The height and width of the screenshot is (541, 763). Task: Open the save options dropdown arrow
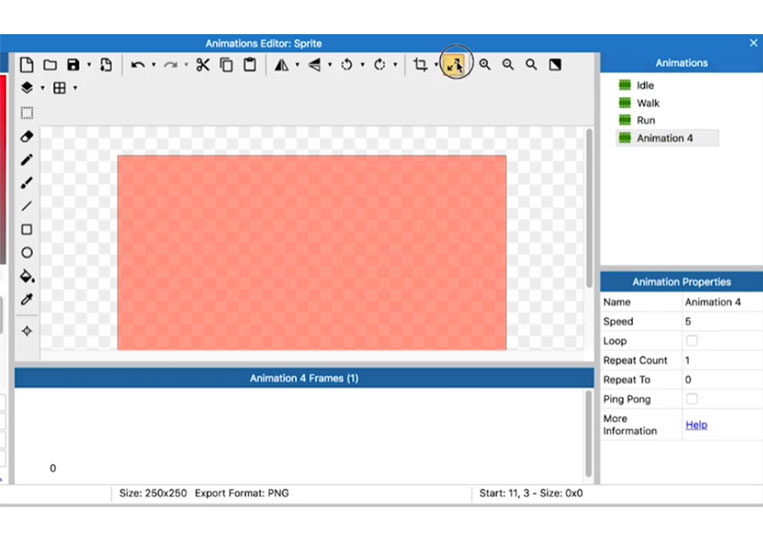[x=89, y=64]
